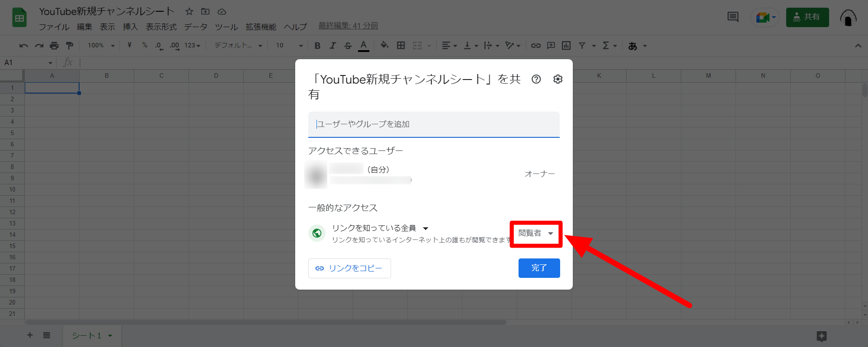Open the zoom 100% dropdown
This screenshot has width=868, height=347.
(101, 46)
